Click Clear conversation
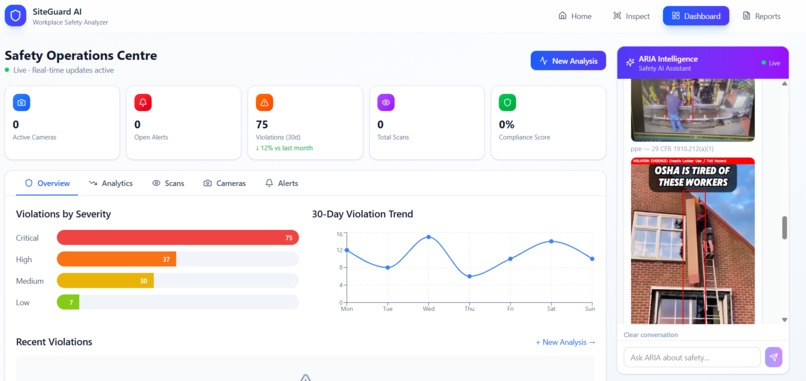Screen dimensions: 806x381 tap(650, 335)
